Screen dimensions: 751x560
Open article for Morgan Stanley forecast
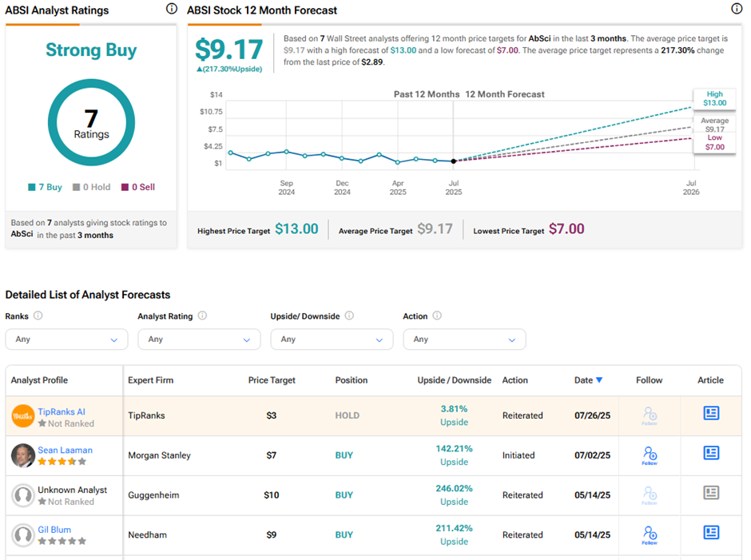(x=710, y=453)
